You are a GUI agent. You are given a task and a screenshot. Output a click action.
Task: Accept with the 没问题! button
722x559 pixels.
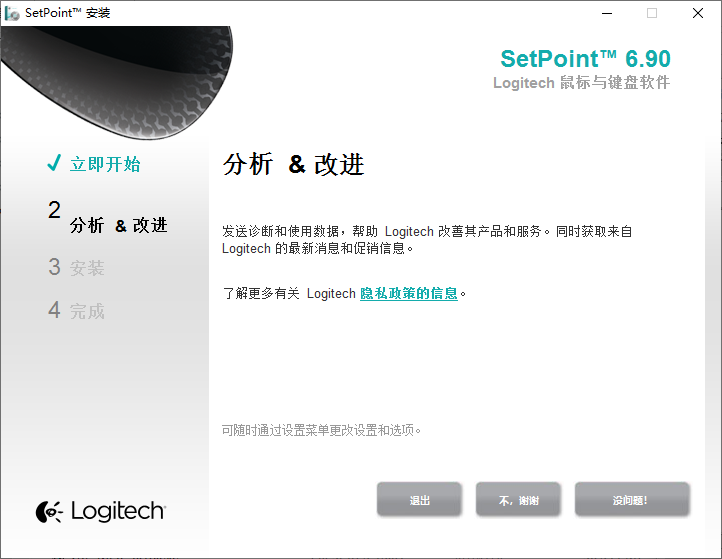tap(632, 499)
